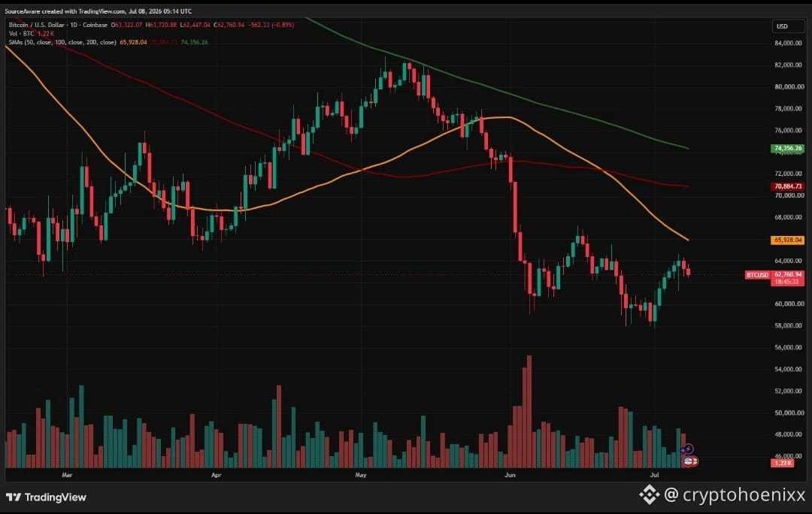Click 58,000.00 on the price scale

pyautogui.click(x=789, y=325)
